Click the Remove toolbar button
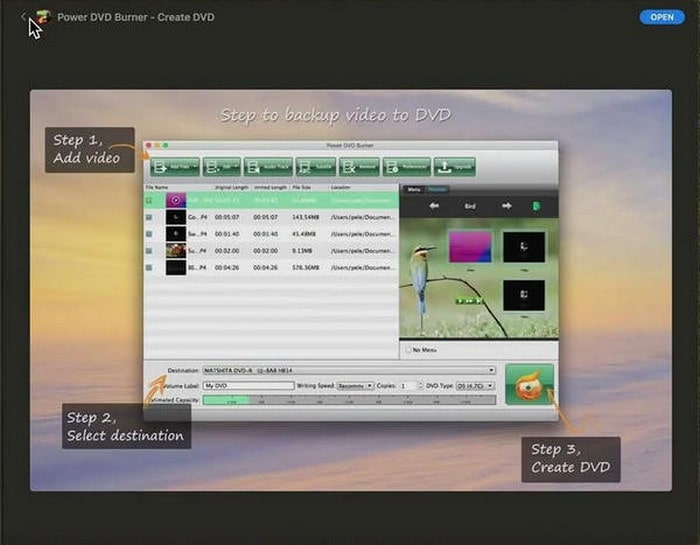 click(x=360, y=167)
